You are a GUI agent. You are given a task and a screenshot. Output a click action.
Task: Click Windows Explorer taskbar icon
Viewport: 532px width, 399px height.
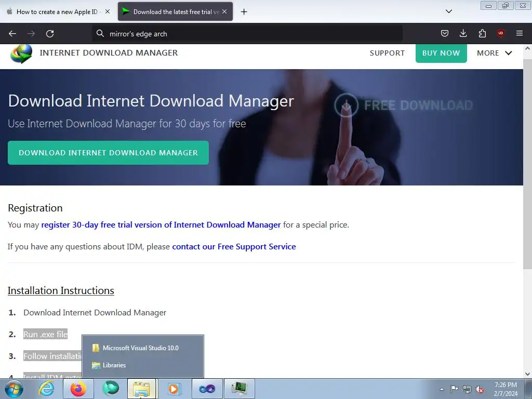pos(141,389)
